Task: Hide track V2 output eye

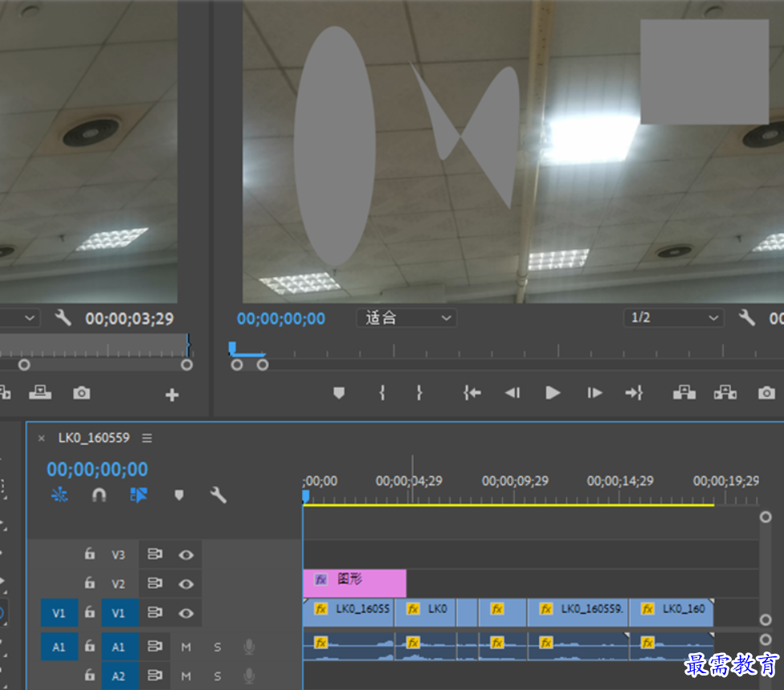Action: pyautogui.click(x=186, y=583)
